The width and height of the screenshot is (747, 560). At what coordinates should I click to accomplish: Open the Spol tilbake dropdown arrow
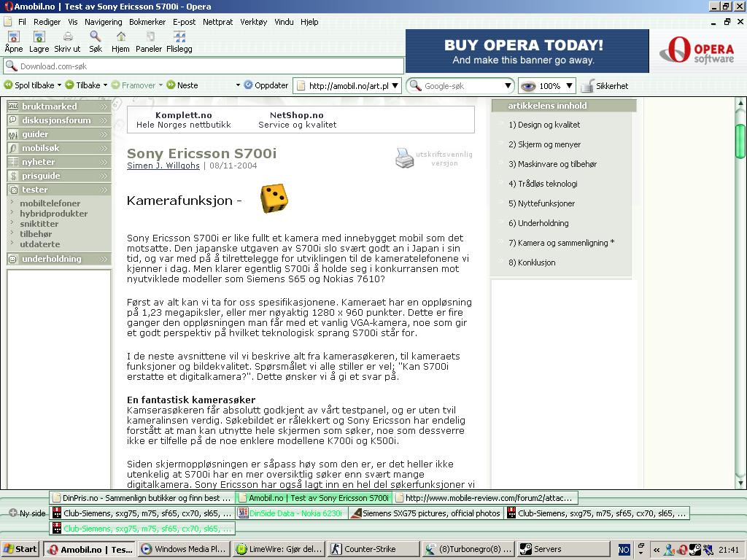(x=59, y=85)
